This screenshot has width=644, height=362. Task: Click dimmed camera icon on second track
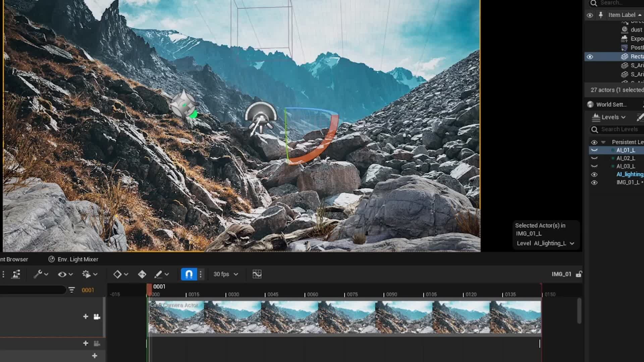point(97,343)
